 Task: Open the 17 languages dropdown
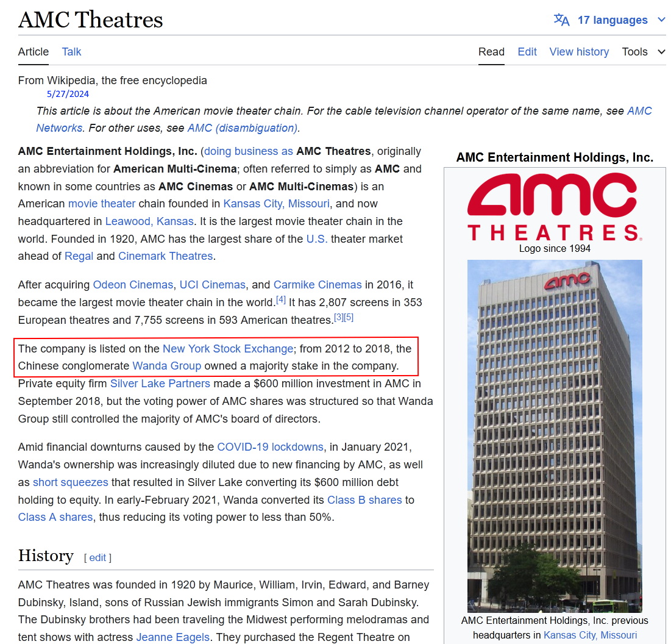click(612, 20)
